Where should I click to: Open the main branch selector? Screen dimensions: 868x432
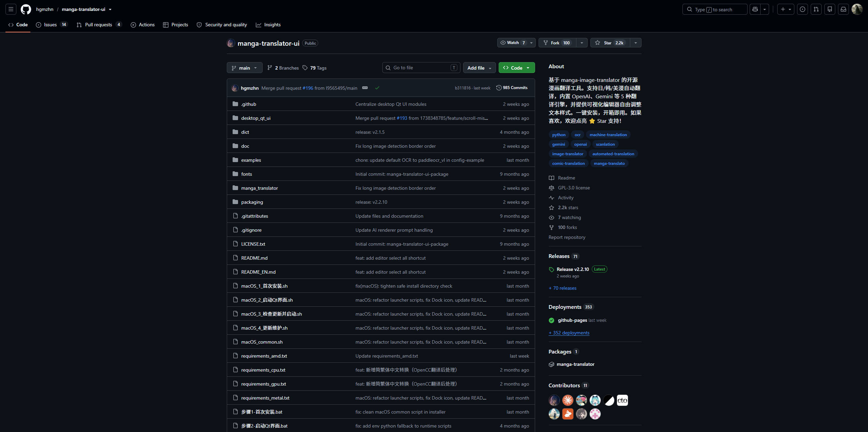tap(245, 68)
